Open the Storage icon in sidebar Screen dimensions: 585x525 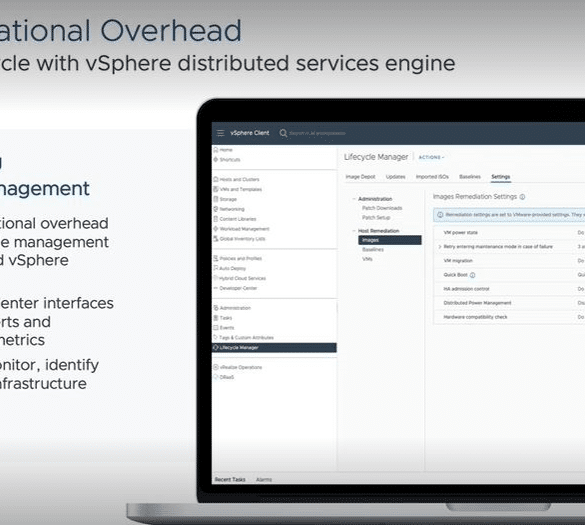pos(216,199)
